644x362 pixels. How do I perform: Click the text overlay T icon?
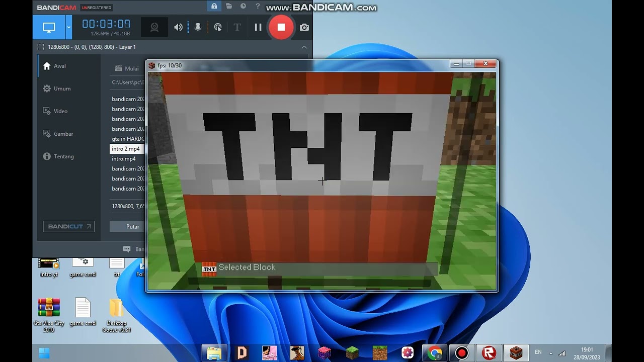tap(237, 27)
